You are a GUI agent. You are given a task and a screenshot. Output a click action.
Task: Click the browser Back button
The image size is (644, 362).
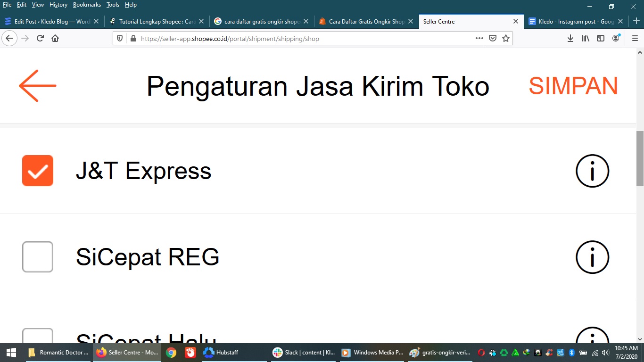click(x=9, y=38)
